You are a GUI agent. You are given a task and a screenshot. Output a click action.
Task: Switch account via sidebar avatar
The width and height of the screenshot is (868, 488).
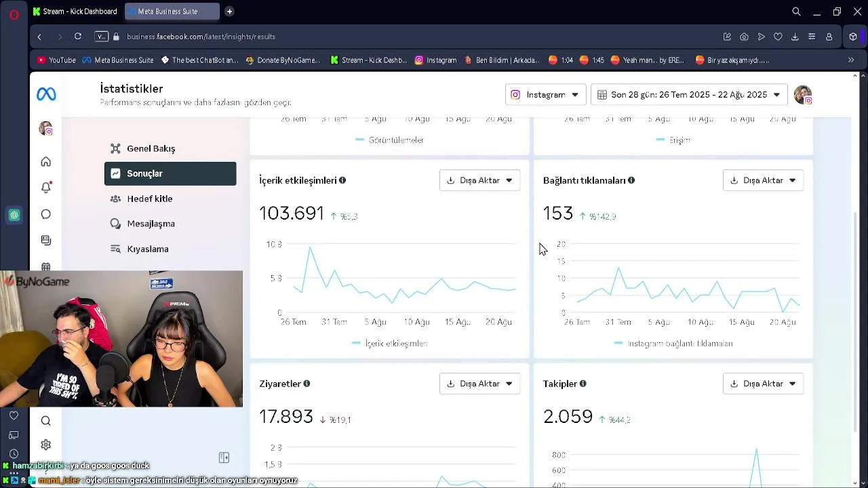(x=45, y=128)
